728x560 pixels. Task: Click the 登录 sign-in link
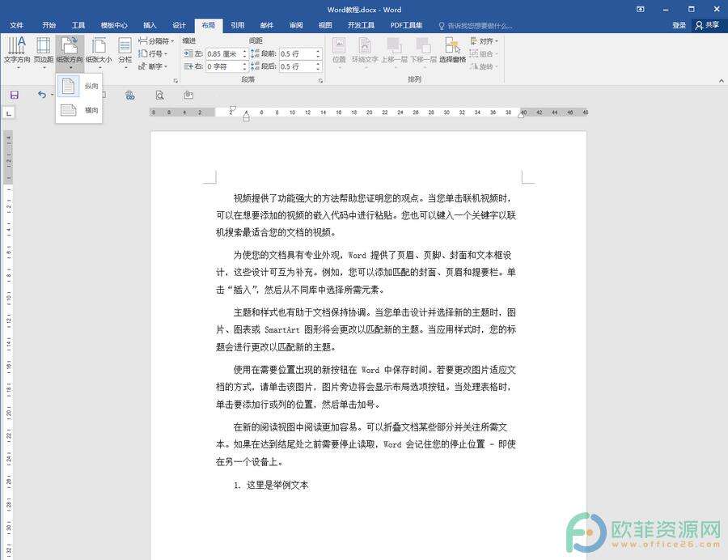pos(679,25)
